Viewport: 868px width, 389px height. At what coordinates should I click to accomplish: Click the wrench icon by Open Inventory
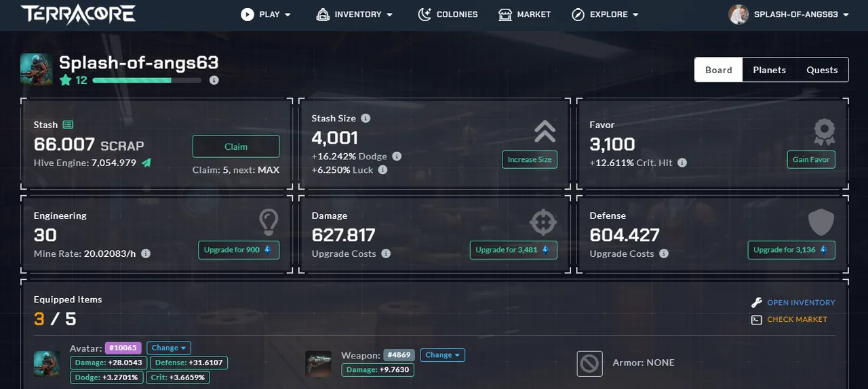756,302
